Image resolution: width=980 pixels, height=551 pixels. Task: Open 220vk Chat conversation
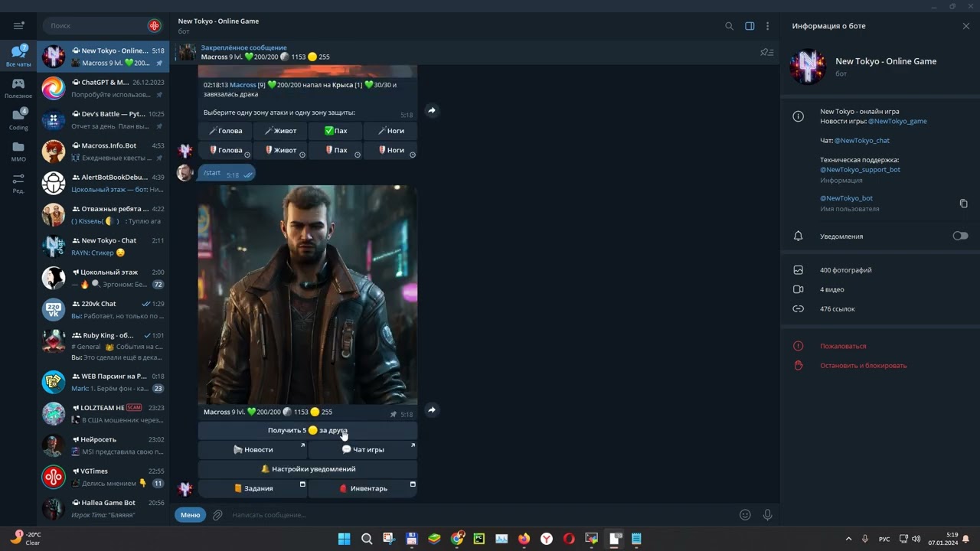point(103,310)
